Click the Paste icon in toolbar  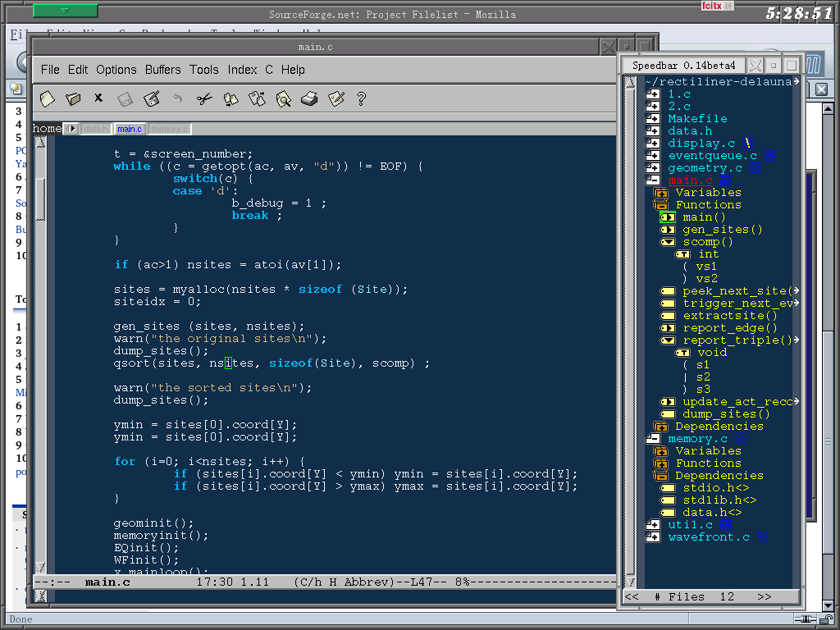pyautogui.click(x=257, y=98)
